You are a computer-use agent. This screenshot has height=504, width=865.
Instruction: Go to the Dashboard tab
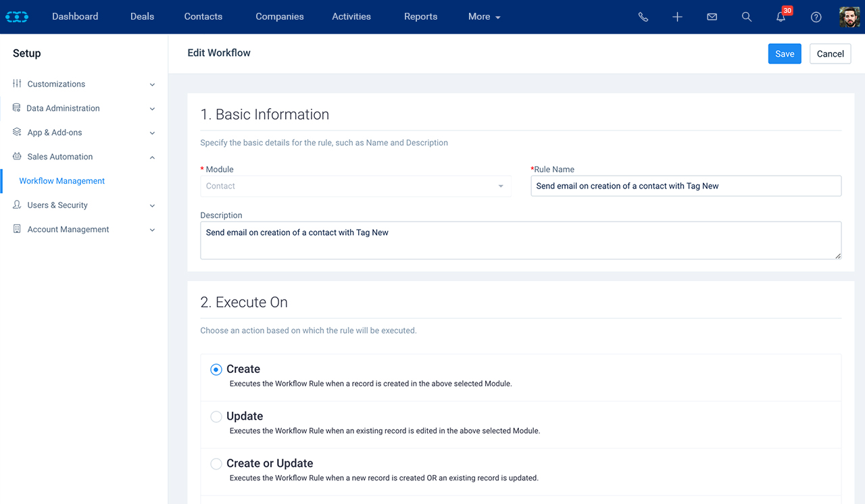[75, 17]
